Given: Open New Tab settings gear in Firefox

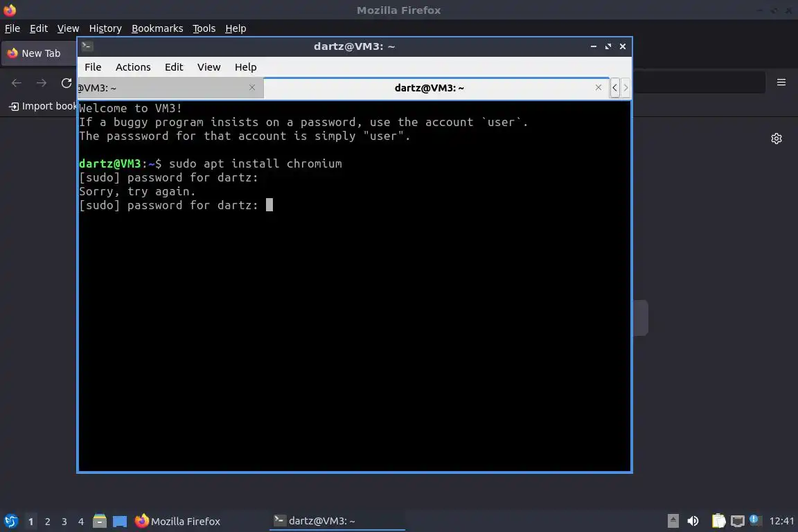Looking at the screenshot, I should [x=776, y=139].
